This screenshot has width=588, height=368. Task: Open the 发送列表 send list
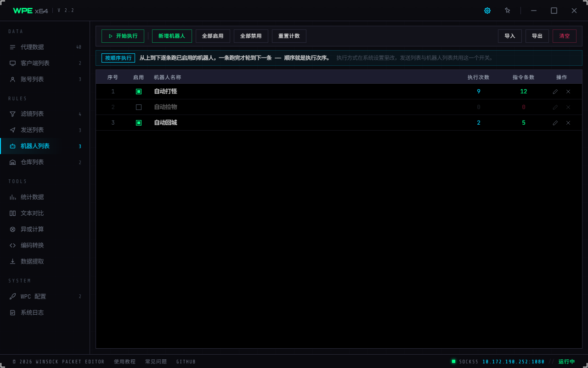[x=45, y=130]
